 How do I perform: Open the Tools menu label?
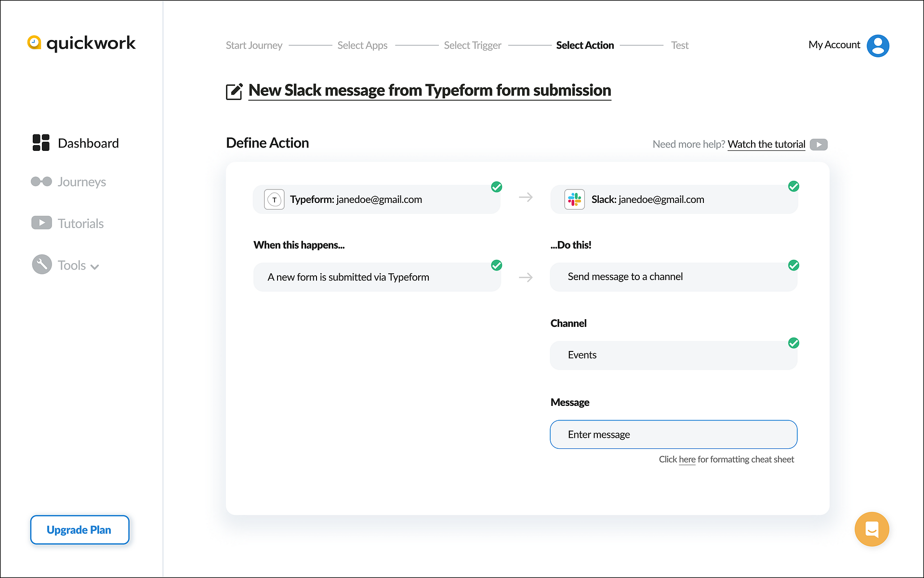click(x=72, y=265)
